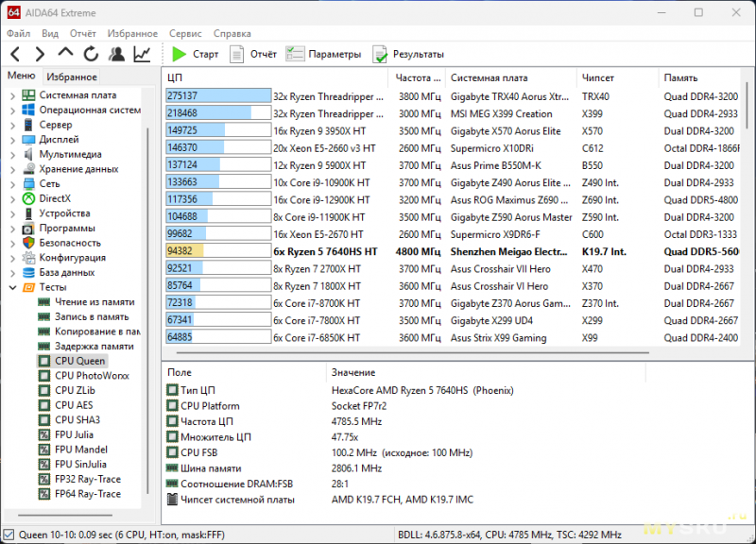
Task: Sort by the Чипсет column header
Action: pyautogui.click(x=618, y=77)
